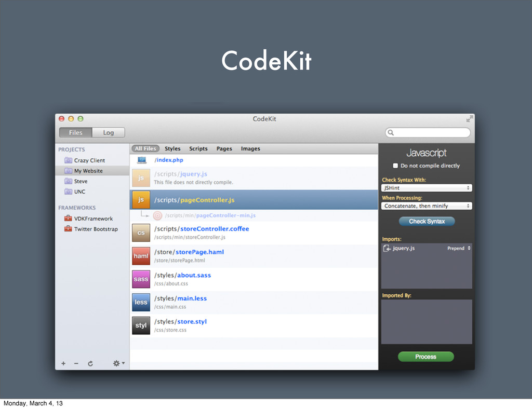Select the Twitter Bootstrap framework name
The width and height of the screenshot is (532, 409).
click(x=96, y=229)
